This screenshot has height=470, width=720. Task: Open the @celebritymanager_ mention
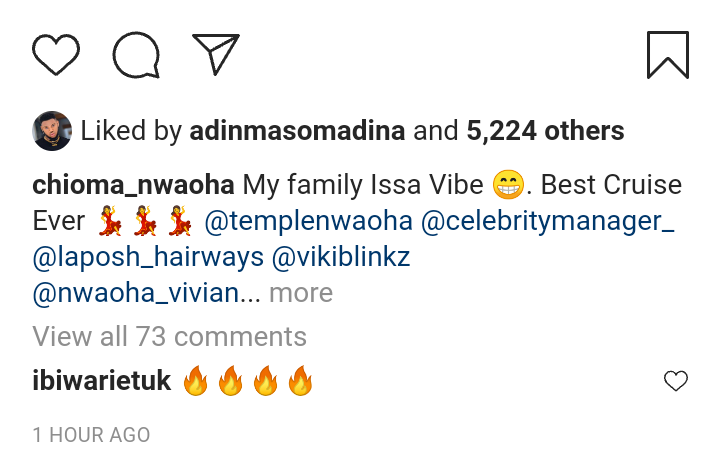pos(547,221)
